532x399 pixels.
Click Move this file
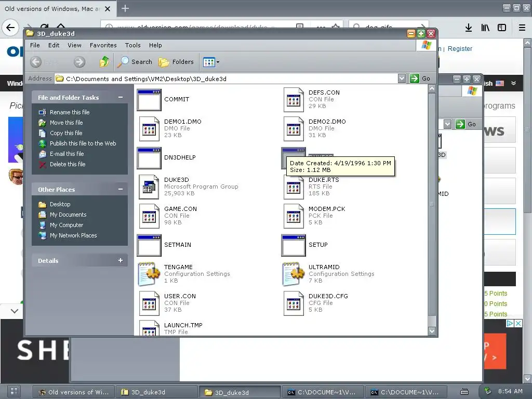point(66,123)
